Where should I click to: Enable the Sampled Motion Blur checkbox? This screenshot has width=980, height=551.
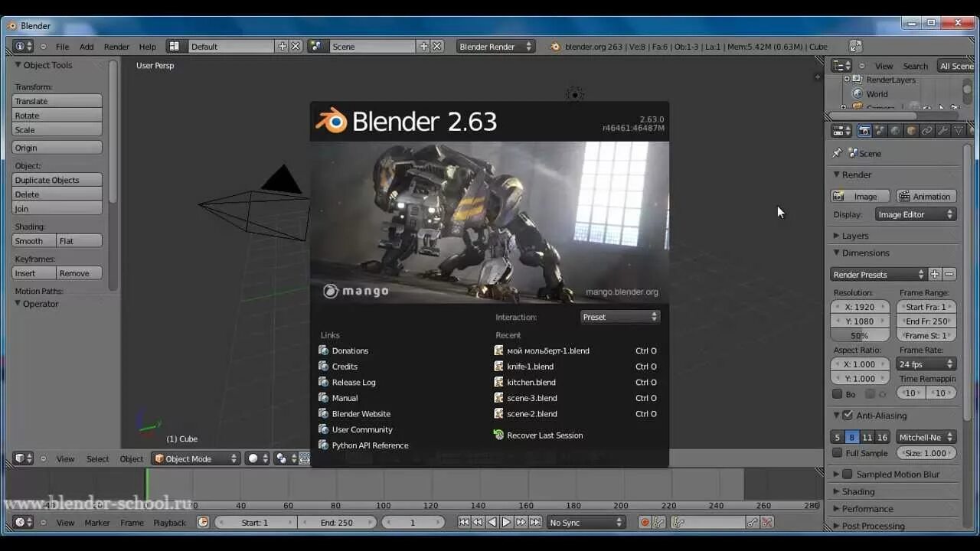pyautogui.click(x=848, y=474)
